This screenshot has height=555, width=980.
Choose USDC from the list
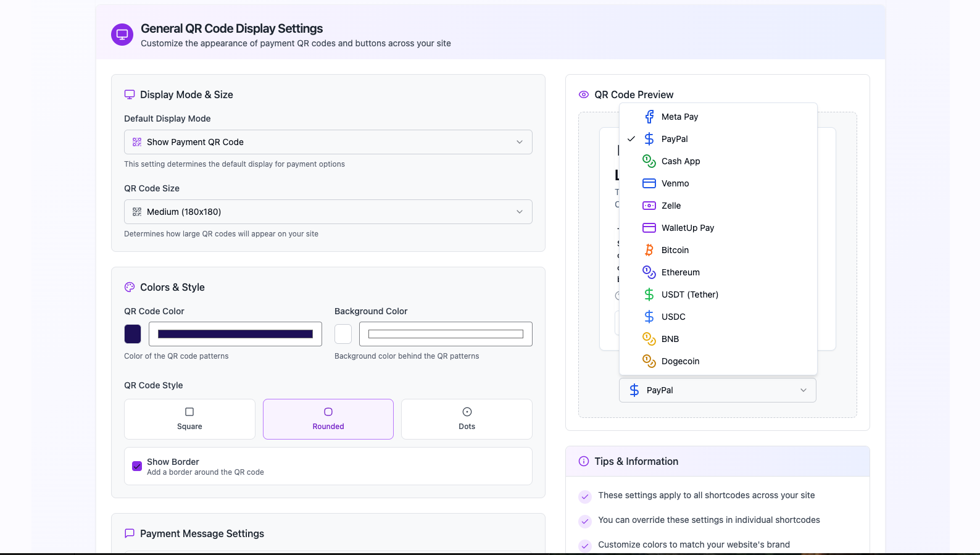point(718,317)
